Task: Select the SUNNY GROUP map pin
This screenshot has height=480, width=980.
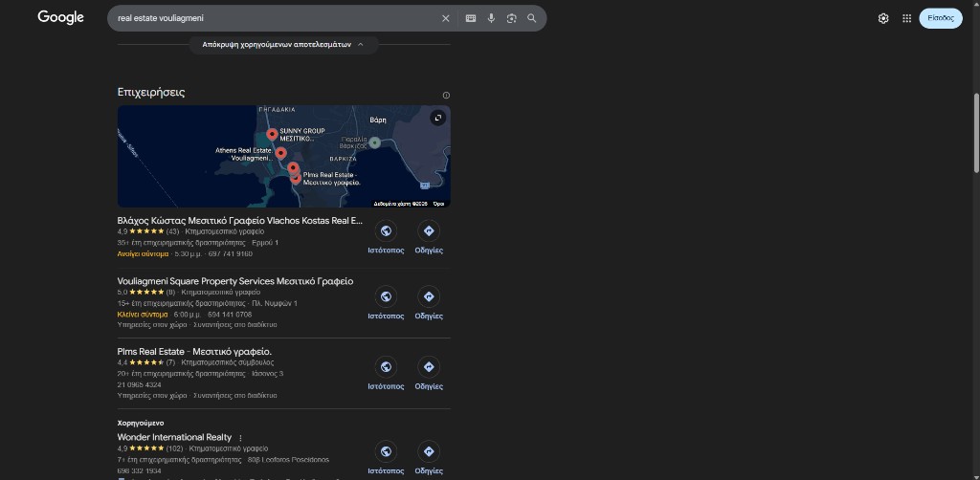Action: click(272, 134)
